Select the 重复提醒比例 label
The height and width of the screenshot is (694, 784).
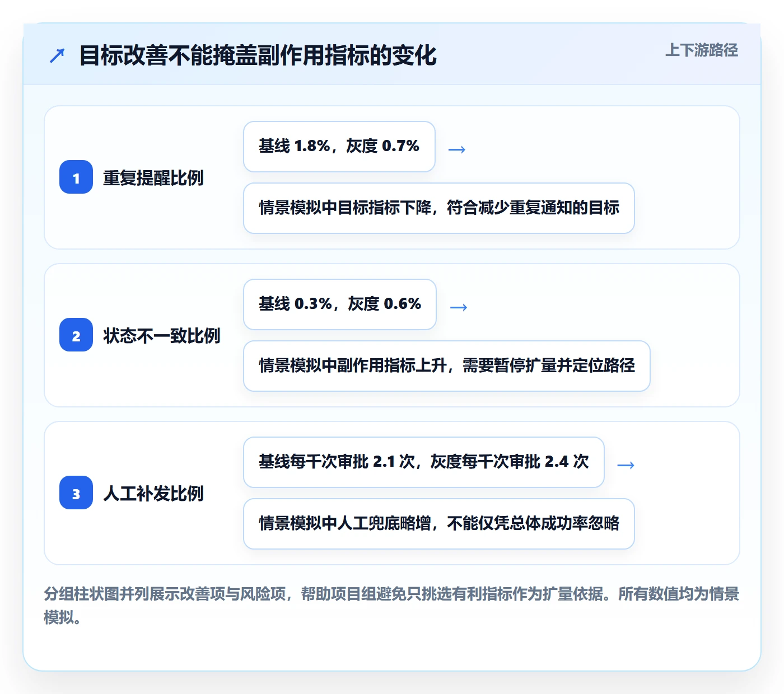153,177
